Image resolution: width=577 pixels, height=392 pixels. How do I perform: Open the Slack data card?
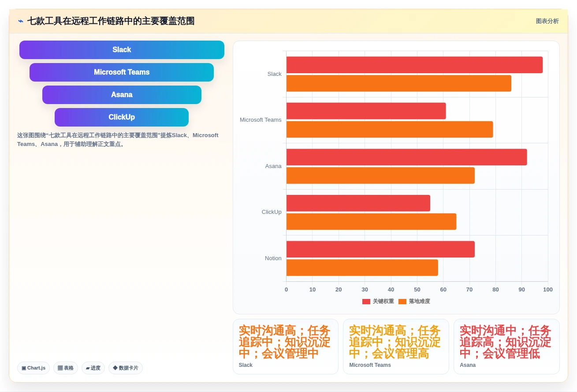[286, 347]
